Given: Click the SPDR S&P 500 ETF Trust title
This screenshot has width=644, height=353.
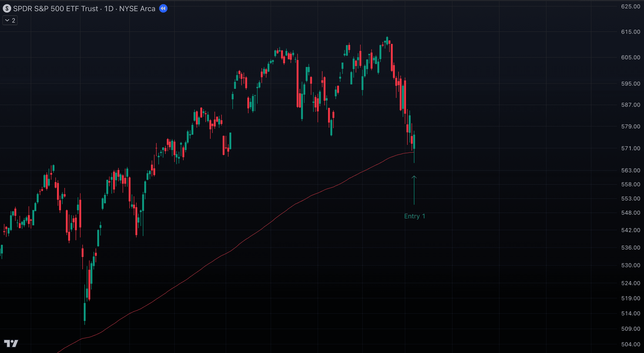Looking at the screenshot, I should pos(56,9).
